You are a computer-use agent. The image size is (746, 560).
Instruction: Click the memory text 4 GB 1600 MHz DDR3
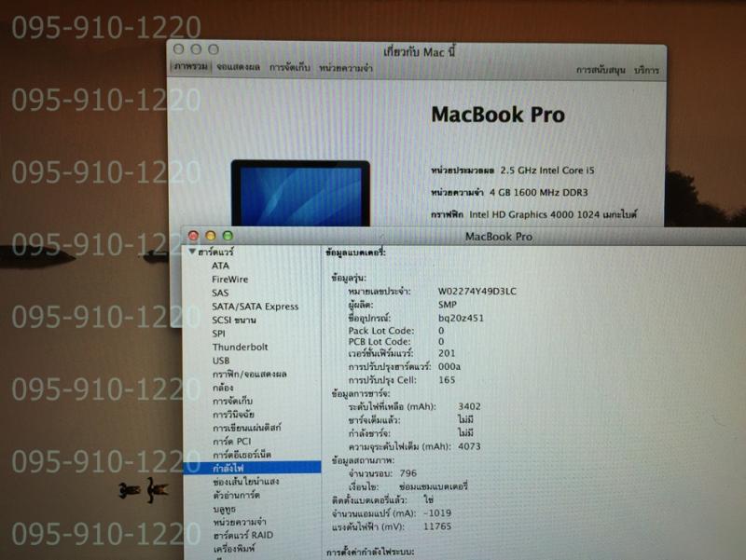pyautogui.click(x=539, y=192)
